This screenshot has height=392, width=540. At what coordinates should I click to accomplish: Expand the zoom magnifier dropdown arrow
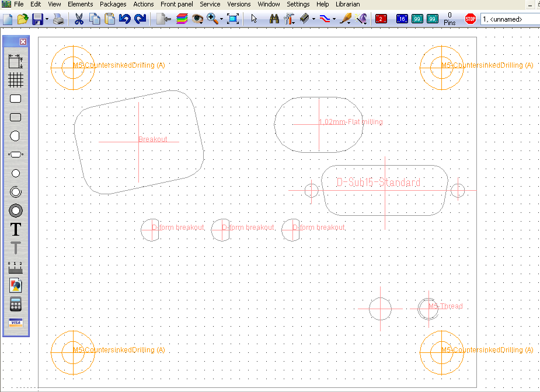tap(222, 19)
